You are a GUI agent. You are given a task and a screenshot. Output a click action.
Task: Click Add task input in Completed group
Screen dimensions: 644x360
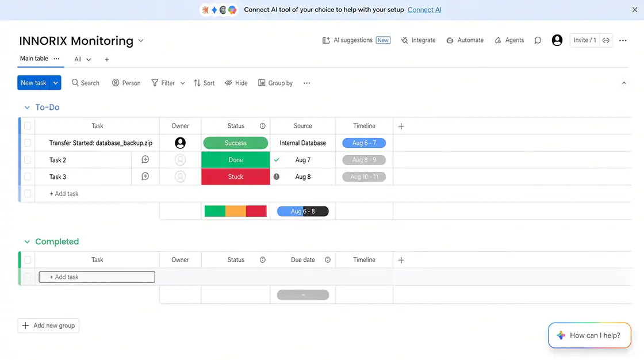pyautogui.click(x=97, y=277)
